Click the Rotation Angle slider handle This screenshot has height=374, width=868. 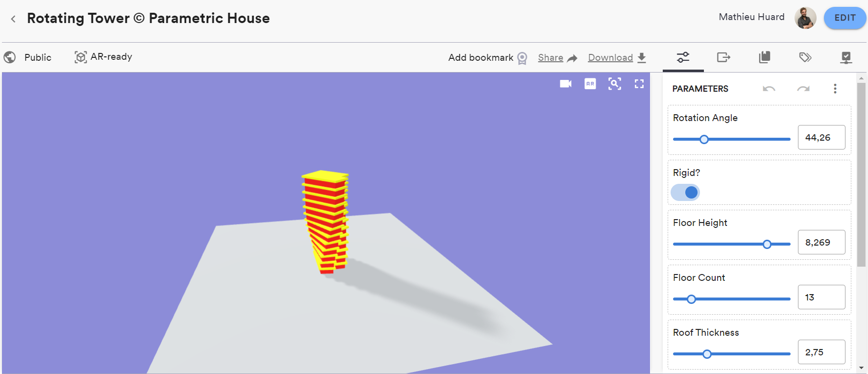(704, 140)
